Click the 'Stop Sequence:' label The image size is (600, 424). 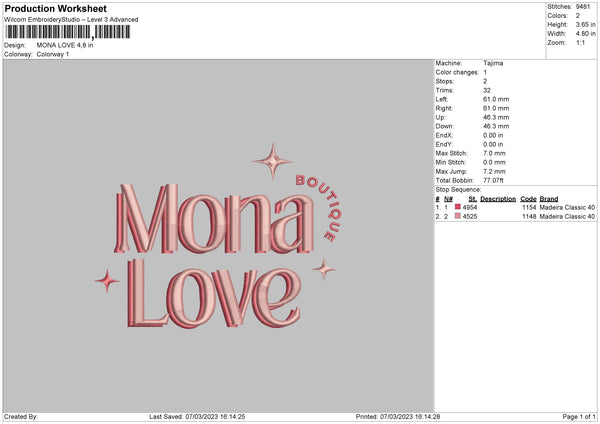pos(458,190)
